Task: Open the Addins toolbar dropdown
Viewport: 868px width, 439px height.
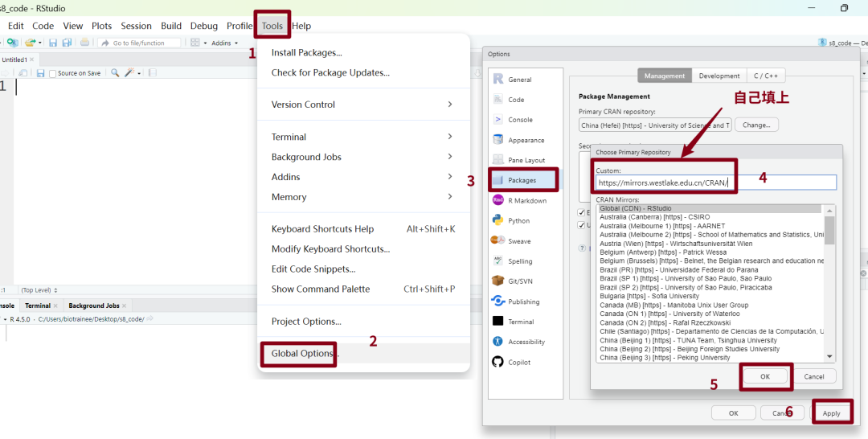Action: coord(224,43)
